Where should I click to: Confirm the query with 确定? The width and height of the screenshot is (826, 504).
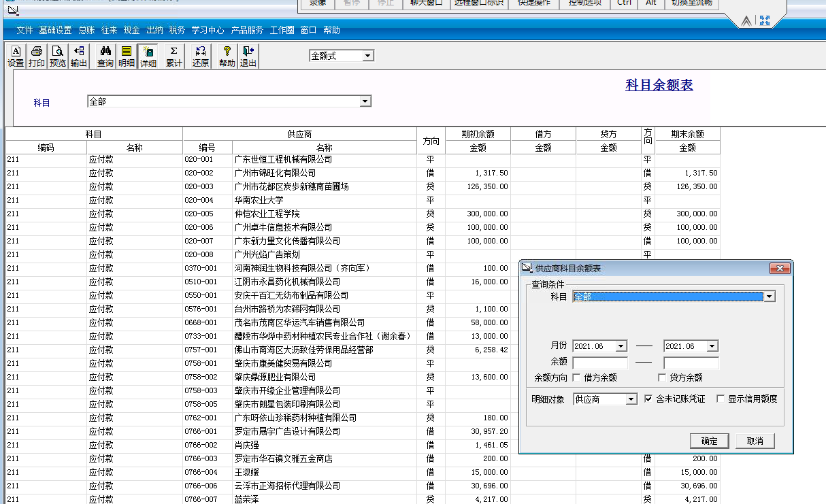(710, 441)
